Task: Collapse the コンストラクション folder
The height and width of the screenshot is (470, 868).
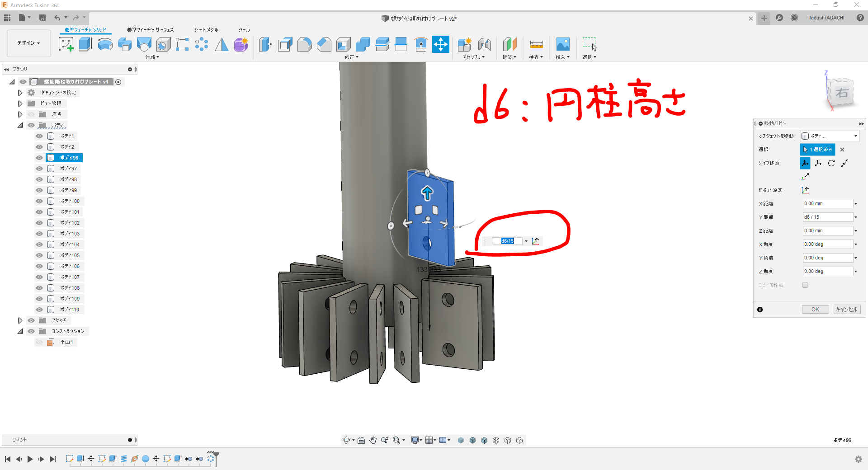Action: [x=20, y=331]
